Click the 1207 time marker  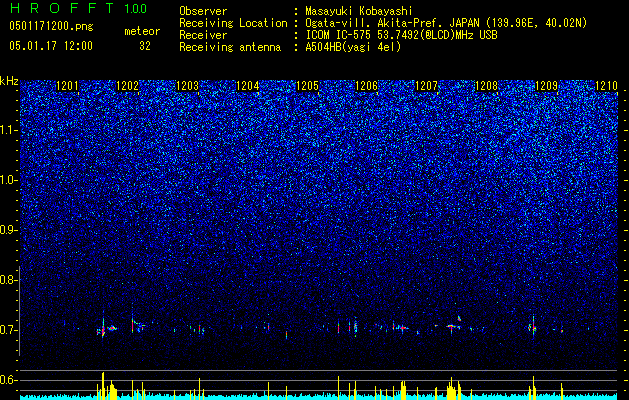click(x=426, y=86)
